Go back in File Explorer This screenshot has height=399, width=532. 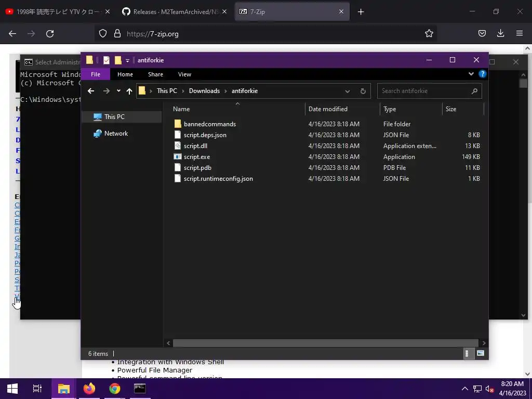[x=90, y=91]
